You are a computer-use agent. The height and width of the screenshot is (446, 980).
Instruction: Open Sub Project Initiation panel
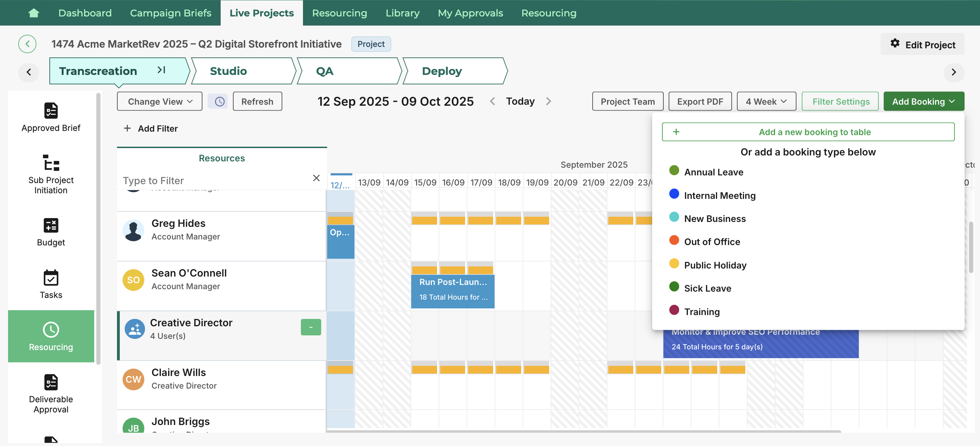[x=50, y=174]
